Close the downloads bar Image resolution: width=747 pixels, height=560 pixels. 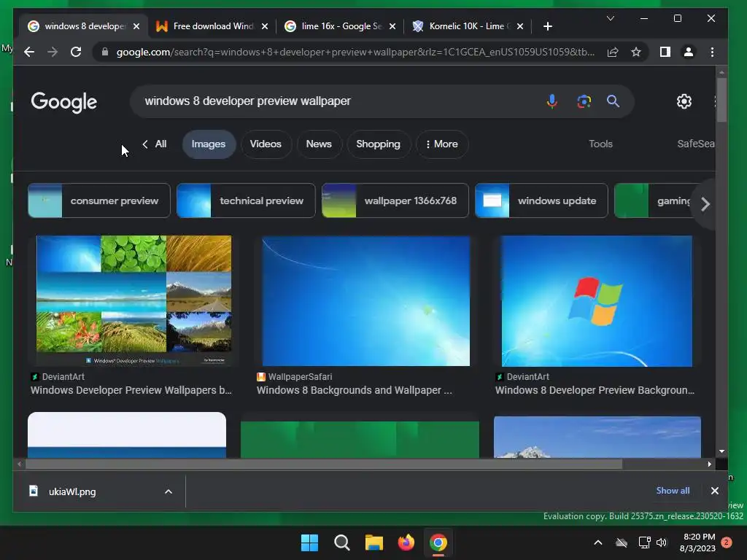coord(715,491)
